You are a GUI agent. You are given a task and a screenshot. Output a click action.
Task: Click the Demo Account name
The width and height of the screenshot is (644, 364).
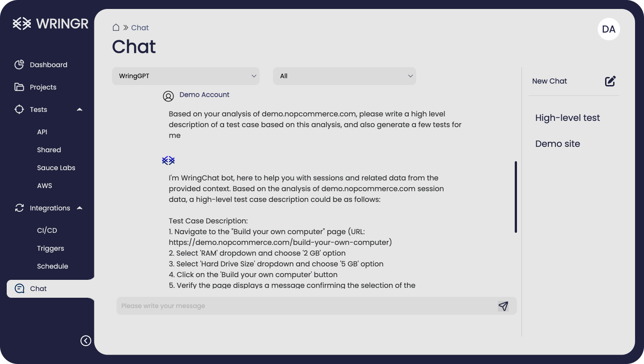(x=204, y=94)
